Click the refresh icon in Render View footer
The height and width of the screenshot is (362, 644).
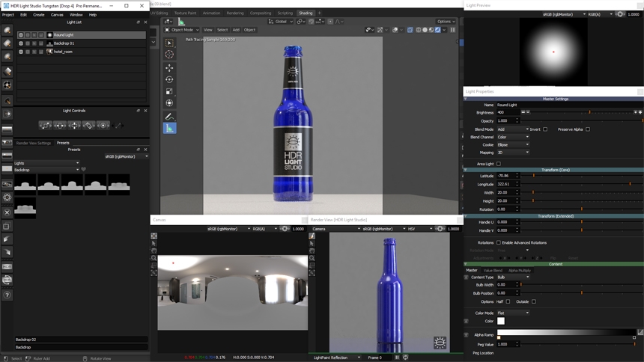(x=405, y=358)
